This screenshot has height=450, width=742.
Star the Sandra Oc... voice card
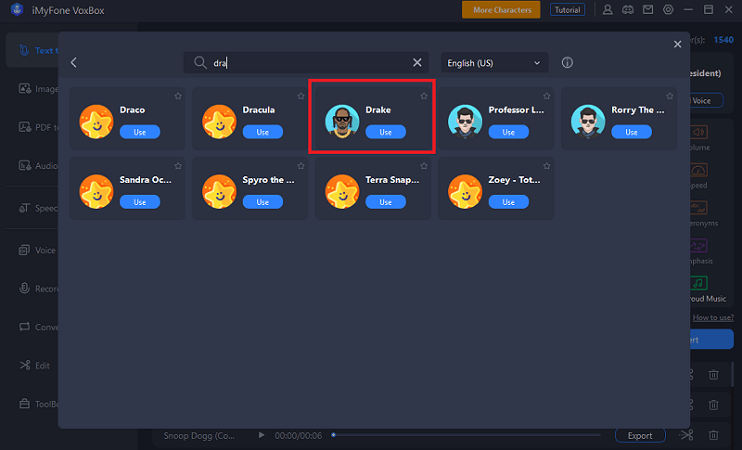[178, 166]
